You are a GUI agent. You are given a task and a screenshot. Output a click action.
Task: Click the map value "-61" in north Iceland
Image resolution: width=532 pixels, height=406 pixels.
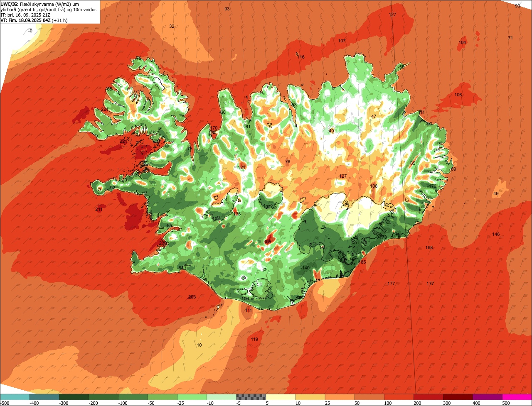pyautogui.click(x=247, y=127)
